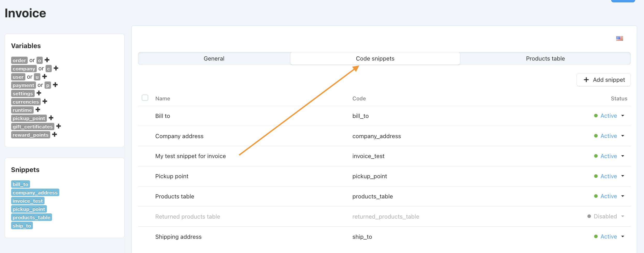
Task: Insert the invoice_test snippet tag
Action: pos(28,201)
